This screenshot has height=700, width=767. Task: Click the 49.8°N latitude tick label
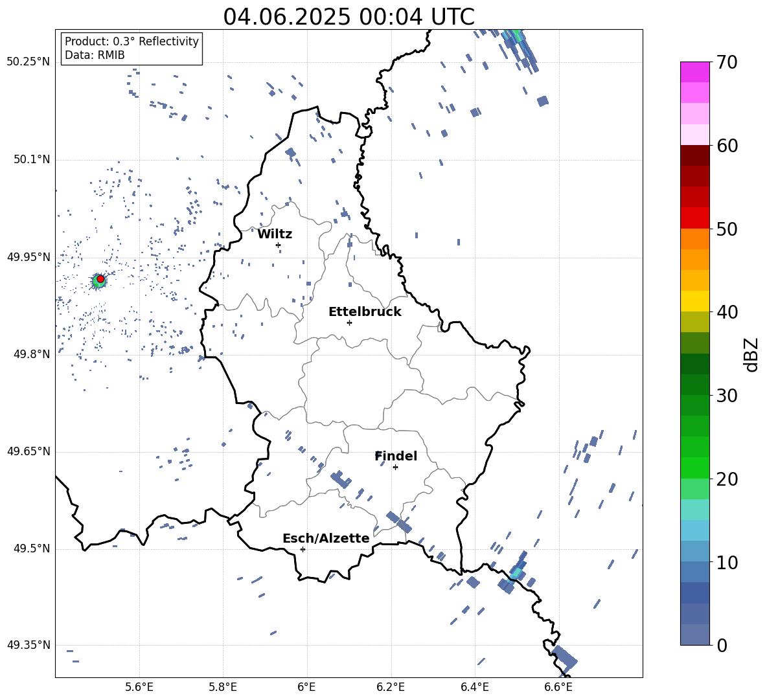31,354
